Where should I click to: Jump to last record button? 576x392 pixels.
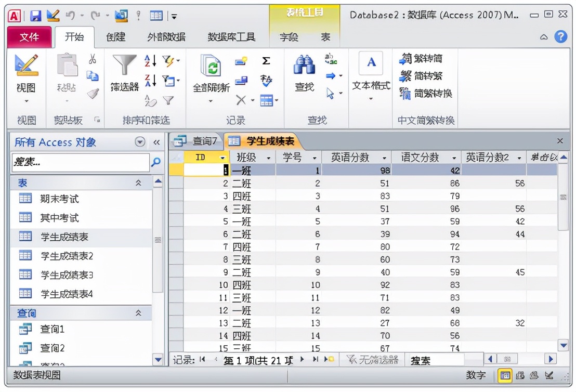[315, 359]
